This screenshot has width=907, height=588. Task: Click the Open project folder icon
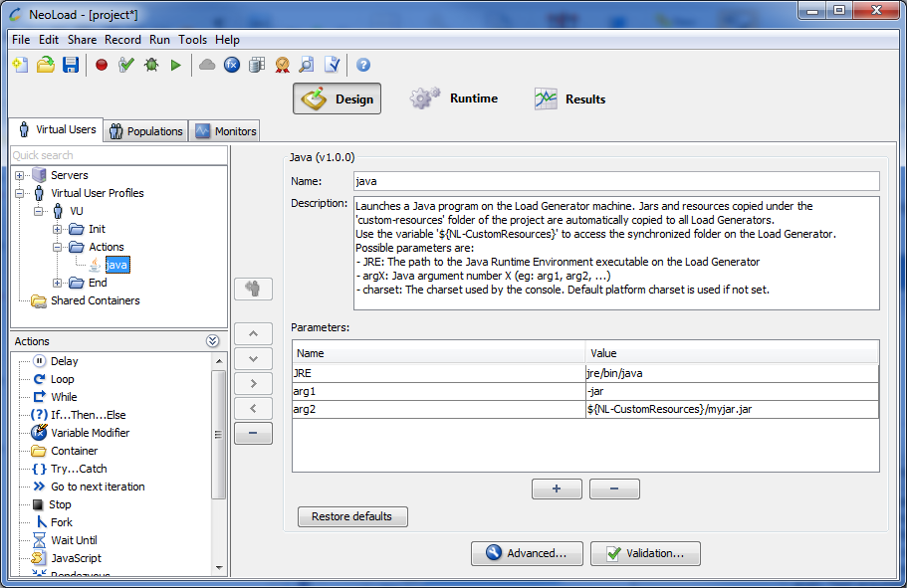point(46,65)
